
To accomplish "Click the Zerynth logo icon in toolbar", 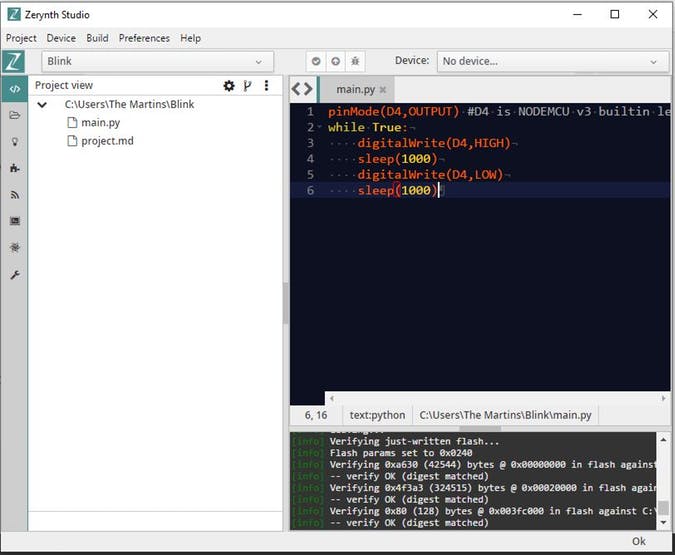I will pos(13,62).
